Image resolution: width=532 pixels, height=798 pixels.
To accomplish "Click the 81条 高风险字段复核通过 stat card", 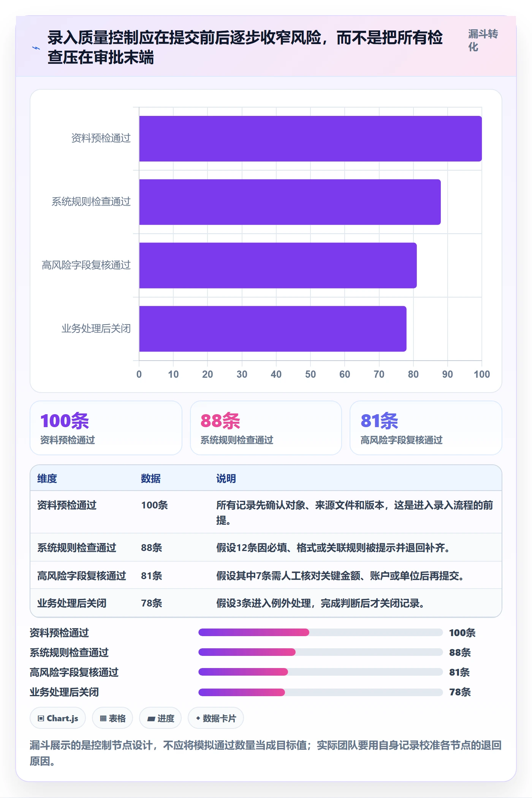I will click(x=426, y=428).
